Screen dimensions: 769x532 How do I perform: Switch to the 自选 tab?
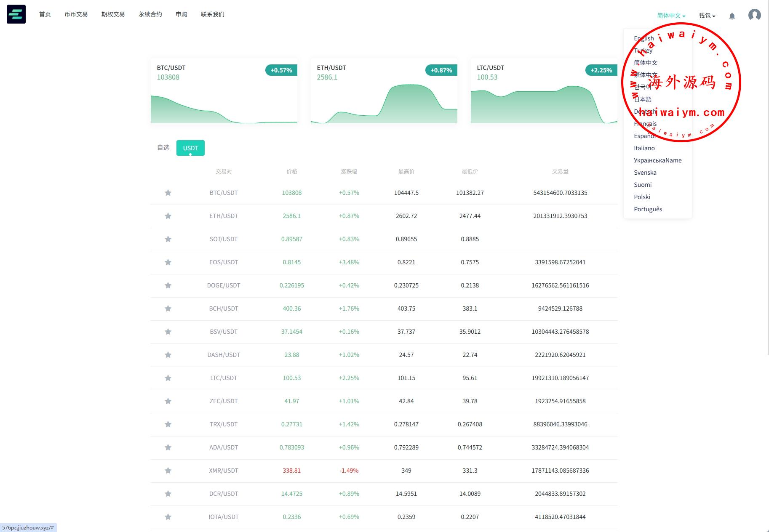pos(163,148)
